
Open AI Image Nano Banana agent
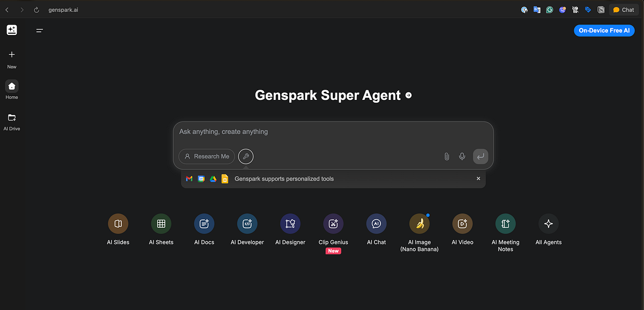pyautogui.click(x=419, y=224)
